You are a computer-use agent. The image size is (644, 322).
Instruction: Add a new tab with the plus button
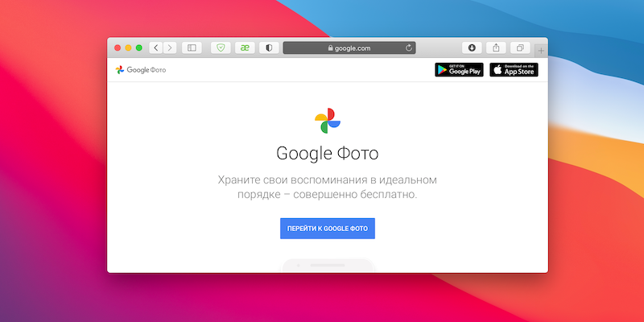[541, 51]
